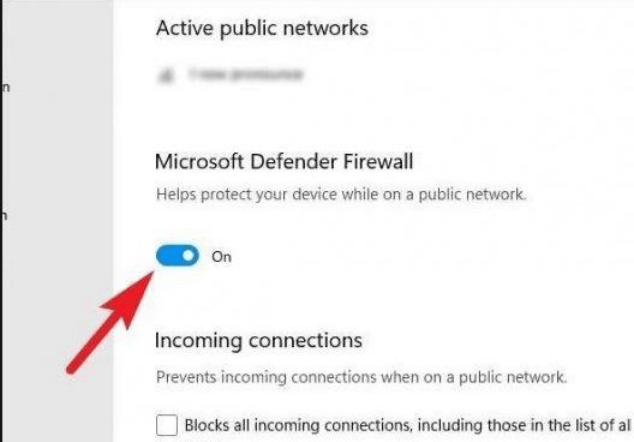This screenshot has height=442, width=634.
Task: Click the "On" label beside the toggle
Action: (x=222, y=257)
